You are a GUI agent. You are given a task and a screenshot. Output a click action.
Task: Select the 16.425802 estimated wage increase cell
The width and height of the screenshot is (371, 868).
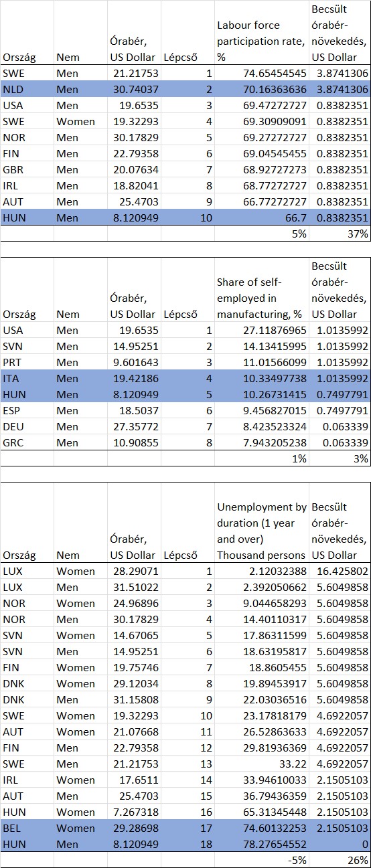340,571
